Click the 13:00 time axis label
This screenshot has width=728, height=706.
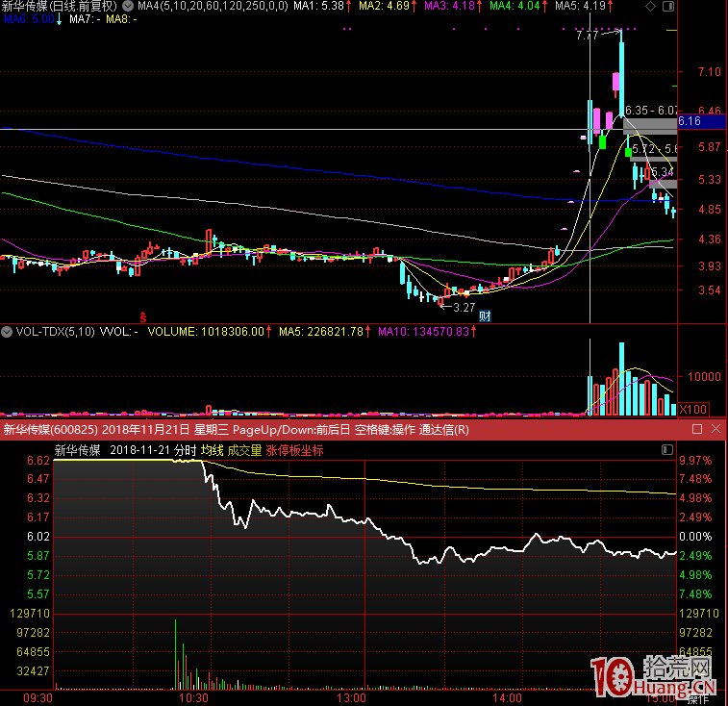tap(351, 698)
